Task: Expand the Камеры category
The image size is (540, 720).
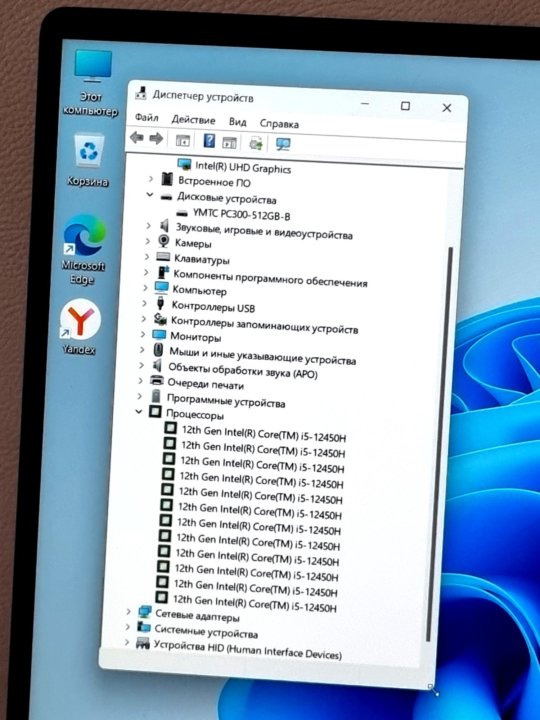Action: (x=148, y=241)
